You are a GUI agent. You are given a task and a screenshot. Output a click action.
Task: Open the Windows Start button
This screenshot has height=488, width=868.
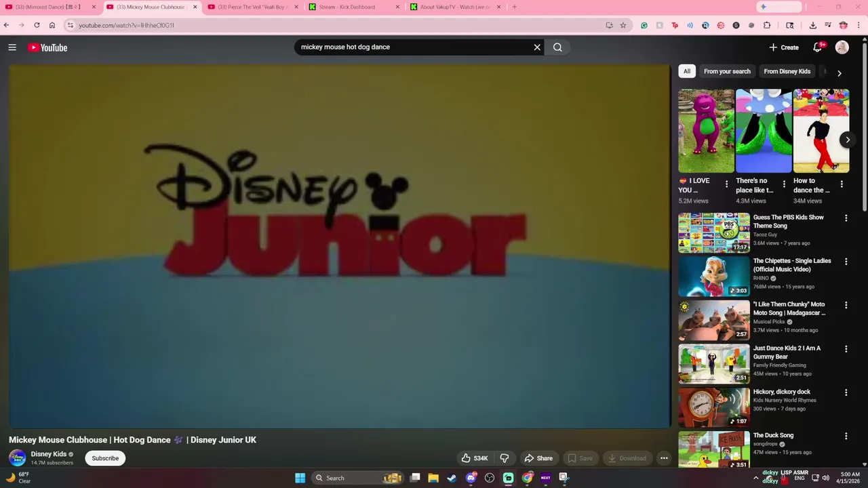point(300,478)
